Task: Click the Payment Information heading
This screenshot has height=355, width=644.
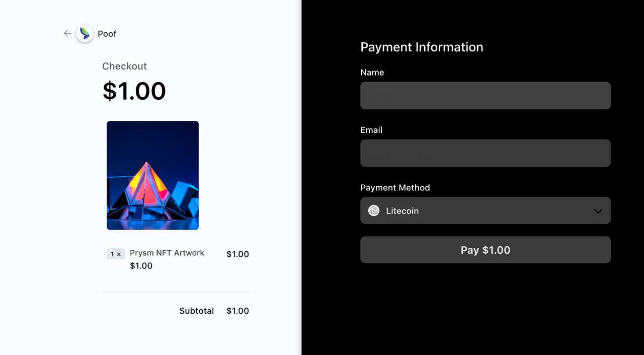Action: pos(422,47)
